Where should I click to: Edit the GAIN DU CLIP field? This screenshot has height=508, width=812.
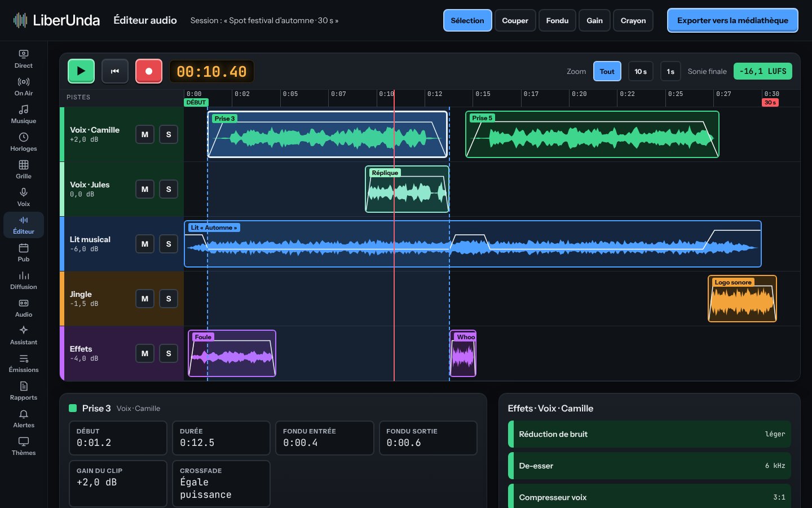pos(118,484)
